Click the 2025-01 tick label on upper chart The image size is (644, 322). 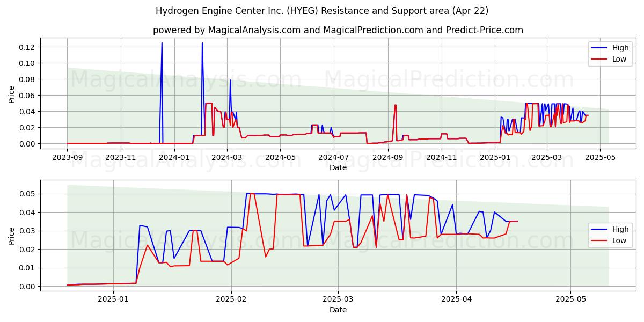494,157
